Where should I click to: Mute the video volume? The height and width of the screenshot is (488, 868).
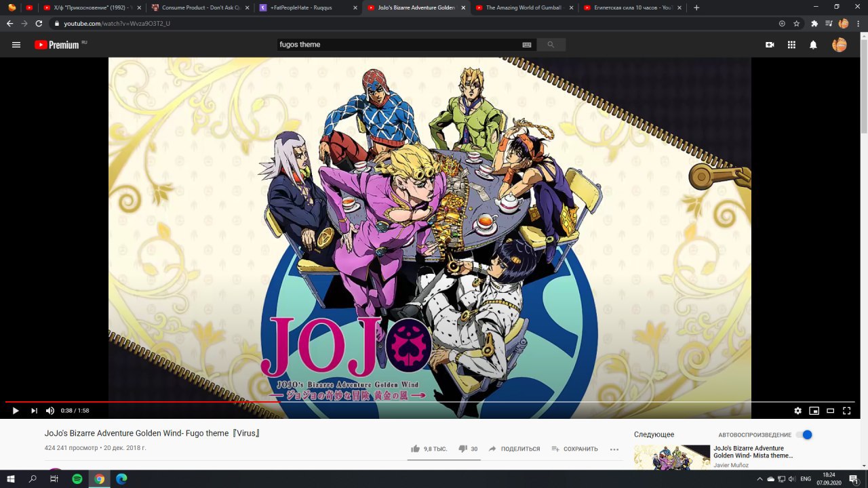[50, 411]
